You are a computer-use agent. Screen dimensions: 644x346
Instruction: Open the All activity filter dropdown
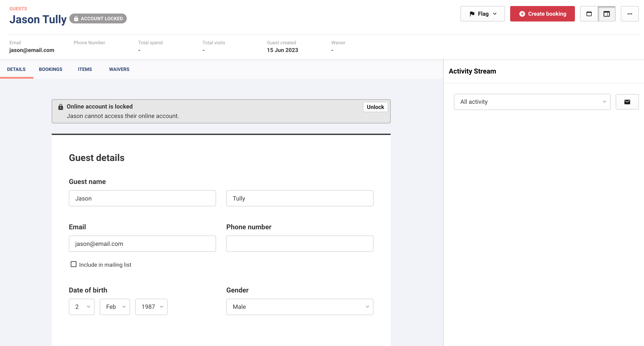coord(532,102)
